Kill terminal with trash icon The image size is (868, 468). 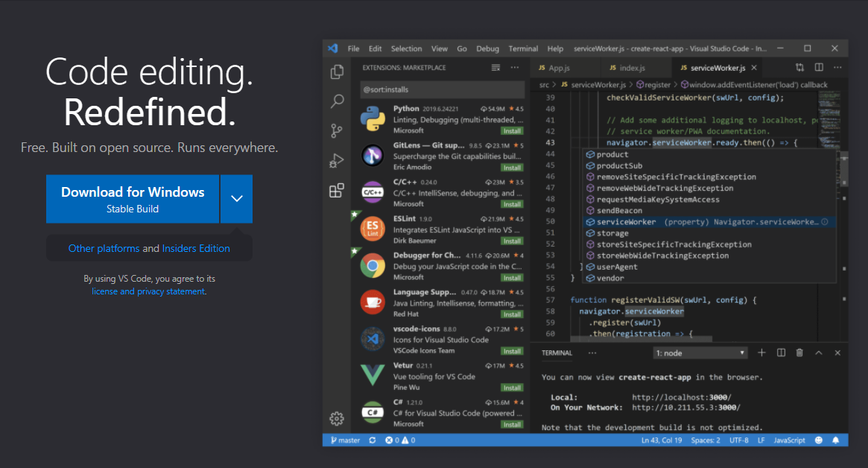[x=799, y=352]
